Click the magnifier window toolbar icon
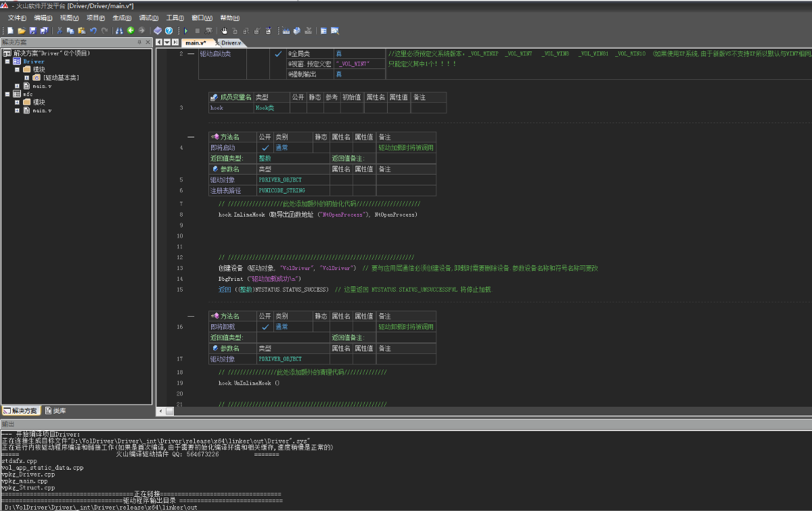The height and width of the screenshot is (511, 812). 334,30
